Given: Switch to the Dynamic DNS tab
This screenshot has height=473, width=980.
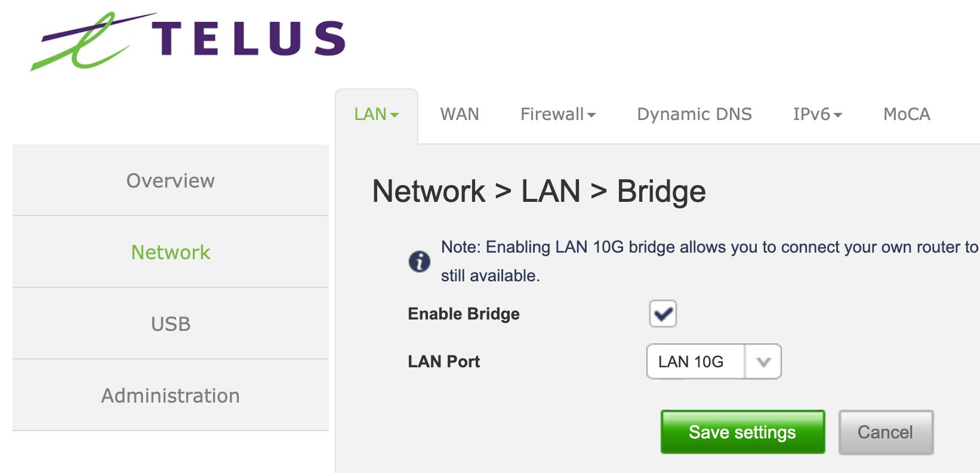Looking at the screenshot, I should pyautogui.click(x=694, y=114).
